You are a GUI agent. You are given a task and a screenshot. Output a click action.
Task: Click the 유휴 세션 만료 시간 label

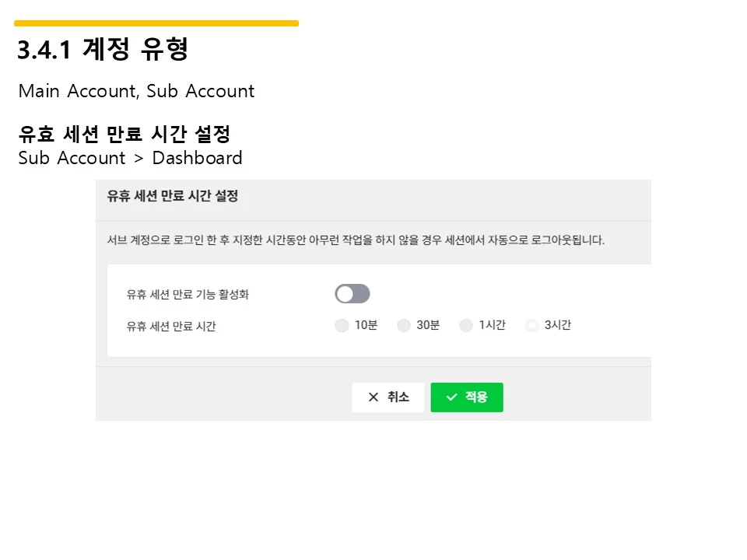[171, 325]
